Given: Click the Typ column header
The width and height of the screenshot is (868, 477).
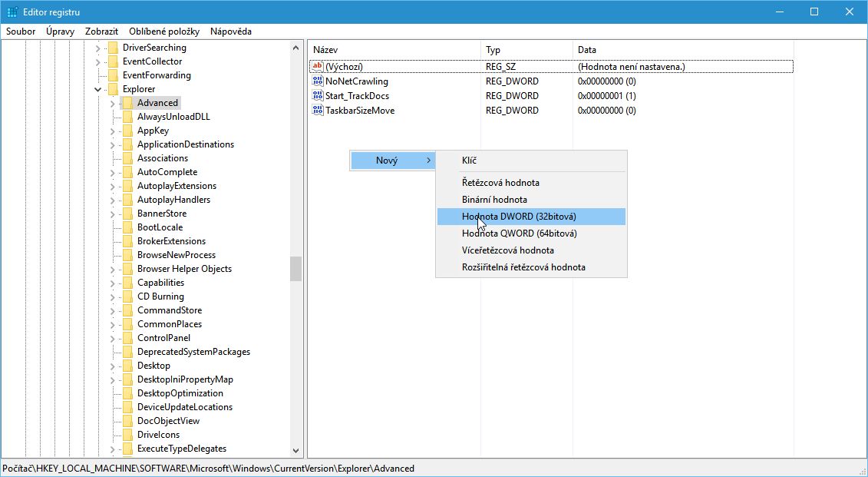Looking at the screenshot, I should tap(493, 50).
